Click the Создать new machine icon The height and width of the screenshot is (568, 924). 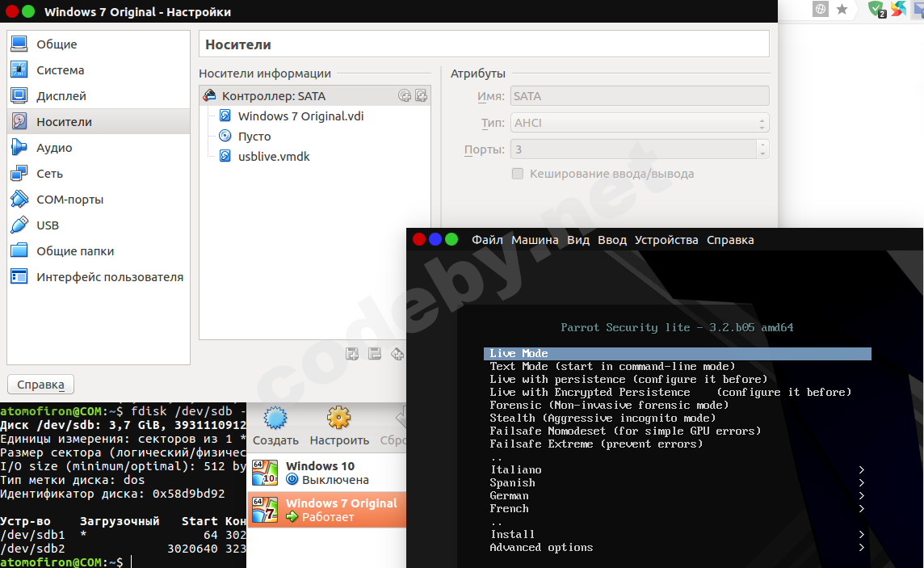[275, 419]
